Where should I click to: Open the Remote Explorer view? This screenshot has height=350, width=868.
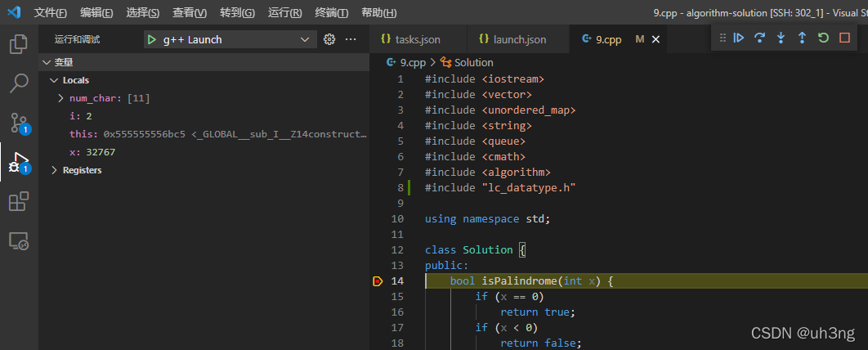19,241
